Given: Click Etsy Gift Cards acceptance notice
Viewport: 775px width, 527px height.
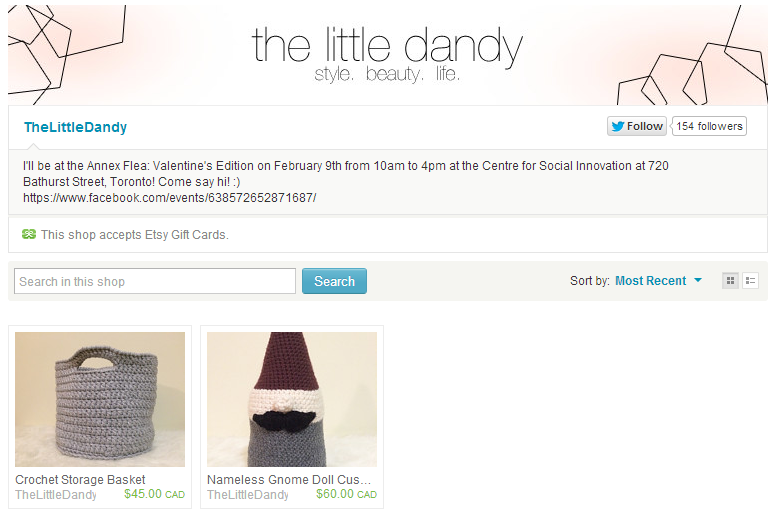Looking at the screenshot, I should tap(134, 234).
